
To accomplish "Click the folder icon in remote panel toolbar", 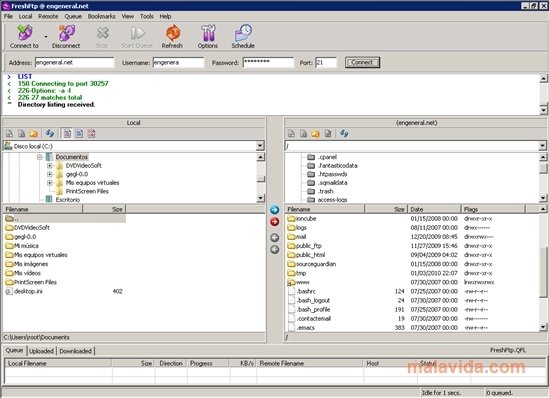I will pyautogui.click(x=315, y=133).
